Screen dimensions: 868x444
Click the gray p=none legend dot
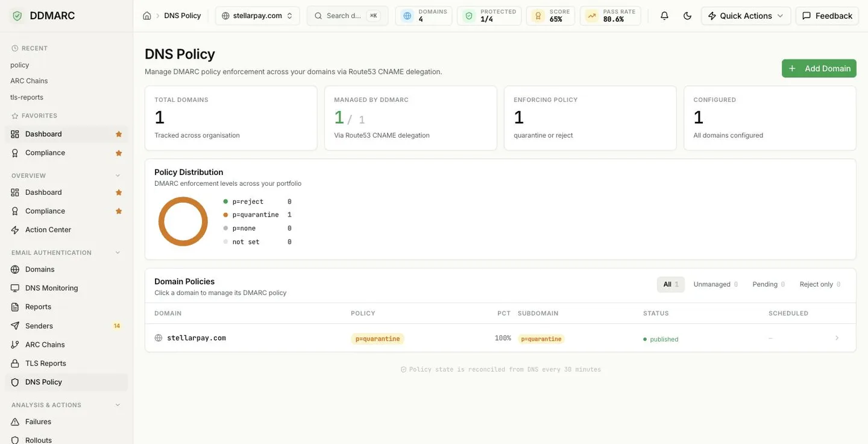(x=225, y=228)
